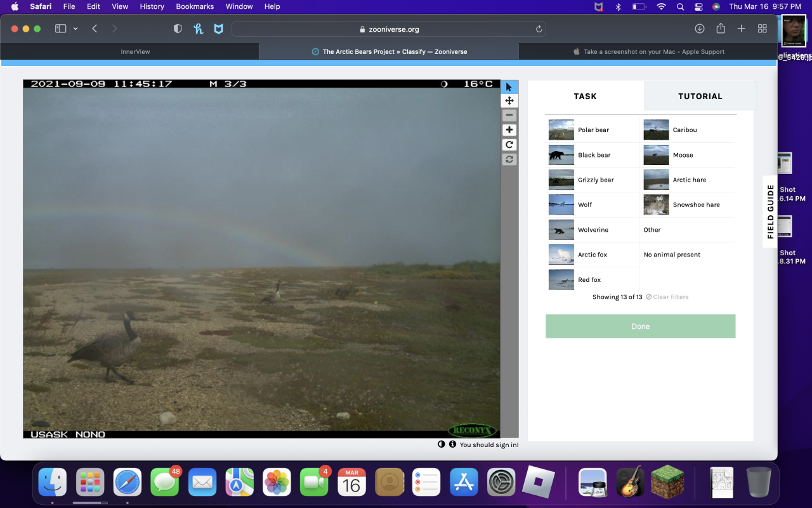Open Roblox from the Dock
The width and height of the screenshot is (812, 508).
pyautogui.click(x=539, y=483)
